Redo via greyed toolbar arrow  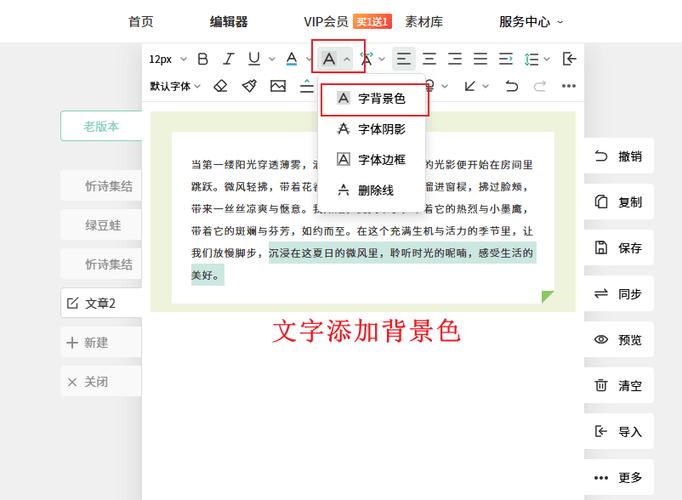(540, 86)
